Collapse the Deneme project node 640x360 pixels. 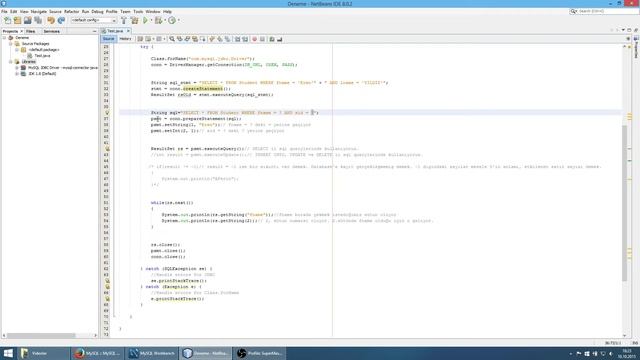(x=4, y=38)
